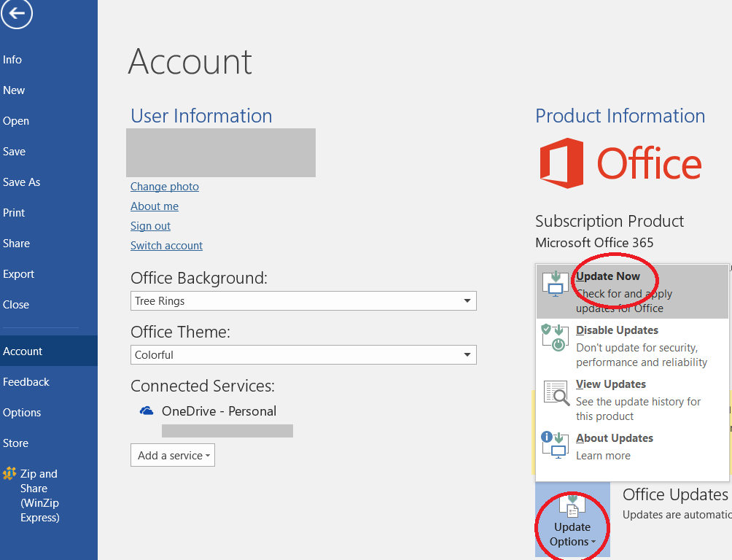Choose About Updates from the menu

coord(632,446)
